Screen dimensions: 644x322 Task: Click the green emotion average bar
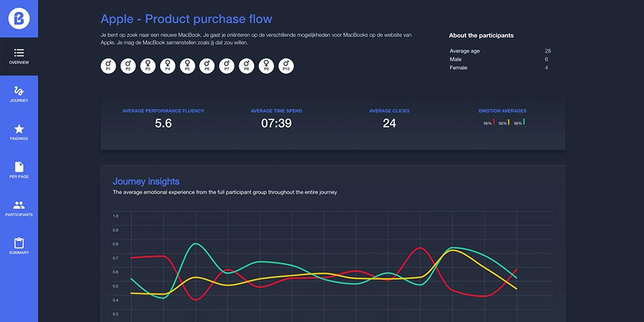(524, 122)
